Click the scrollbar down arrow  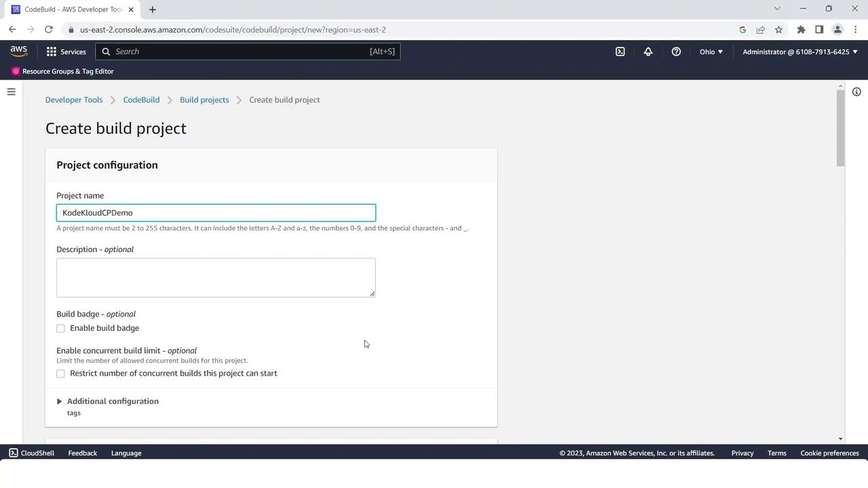point(841,439)
